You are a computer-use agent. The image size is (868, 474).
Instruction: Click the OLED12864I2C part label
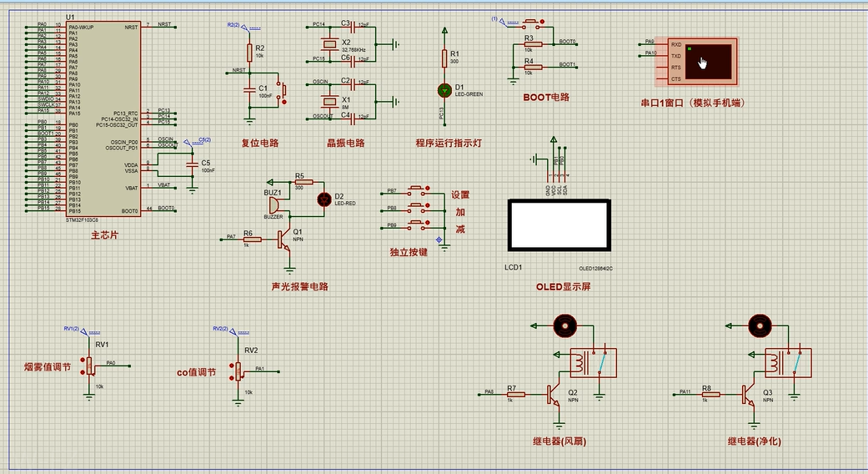point(595,269)
